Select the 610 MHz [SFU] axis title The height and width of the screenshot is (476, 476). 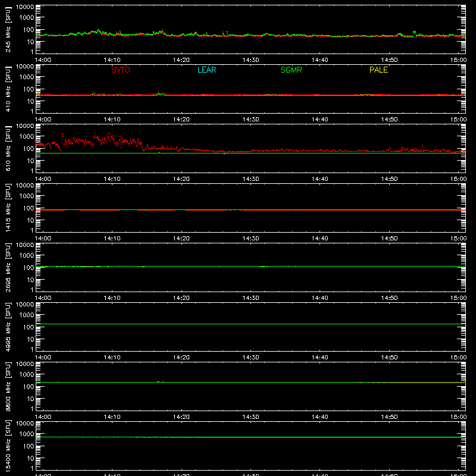pyautogui.click(x=8, y=149)
